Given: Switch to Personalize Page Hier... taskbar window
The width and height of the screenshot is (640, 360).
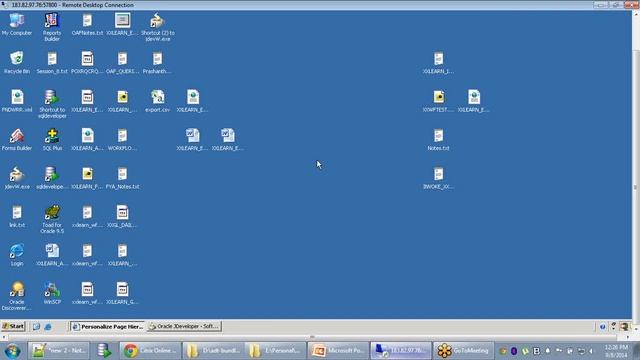Looking at the screenshot, I should click(108, 327).
